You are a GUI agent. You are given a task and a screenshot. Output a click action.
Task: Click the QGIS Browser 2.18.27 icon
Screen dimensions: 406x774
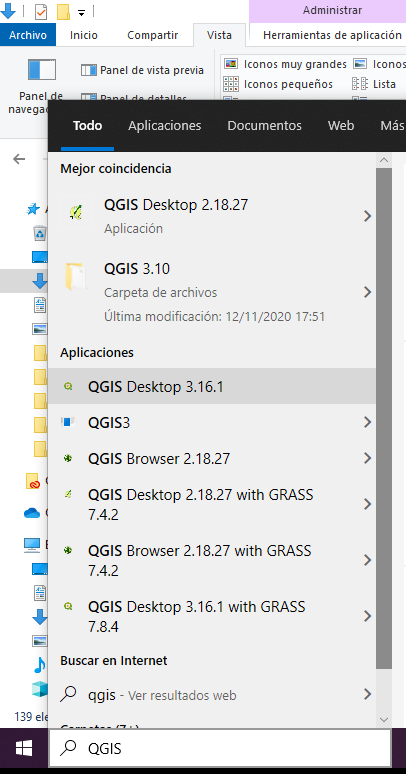click(x=68, y=459)
